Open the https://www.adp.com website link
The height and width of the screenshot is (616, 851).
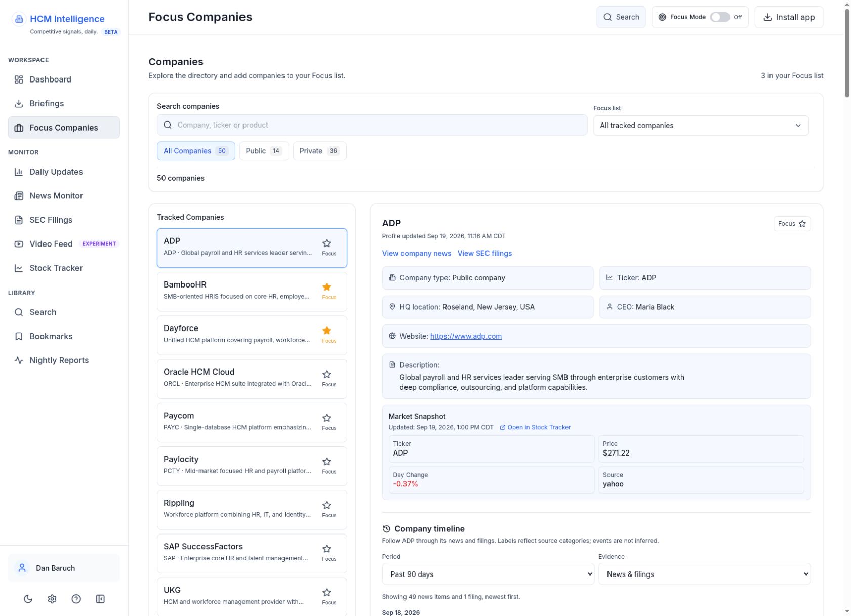coord(466,336)
